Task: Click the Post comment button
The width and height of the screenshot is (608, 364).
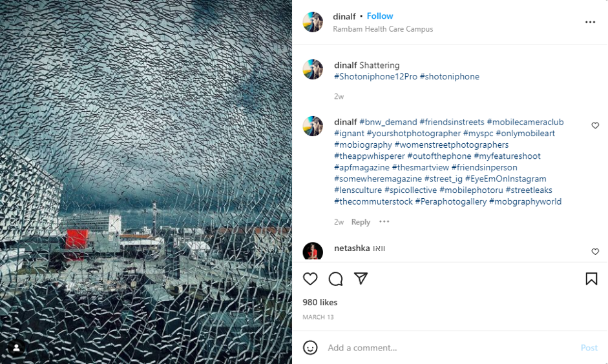Action: pos(589,348)
